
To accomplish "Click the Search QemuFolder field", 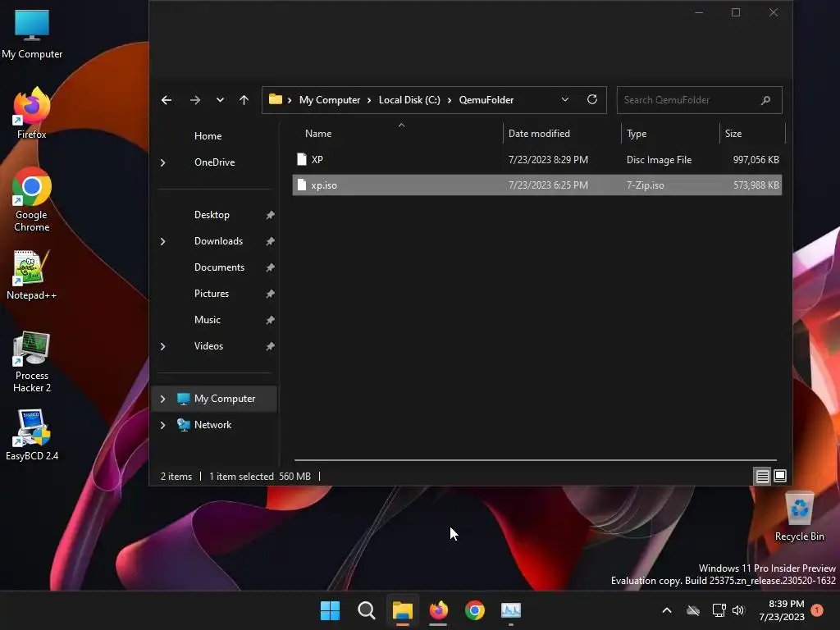I will pos(699,100).
